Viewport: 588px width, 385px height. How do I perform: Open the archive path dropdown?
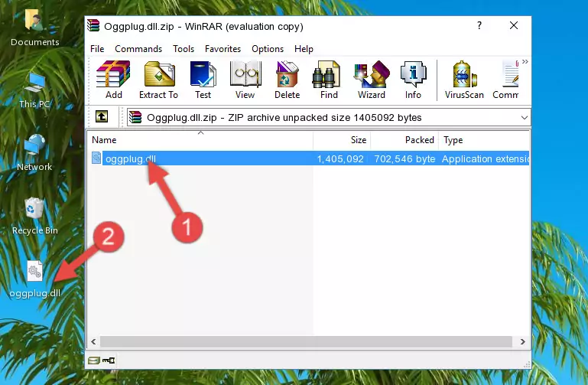[x=525, y=118]
